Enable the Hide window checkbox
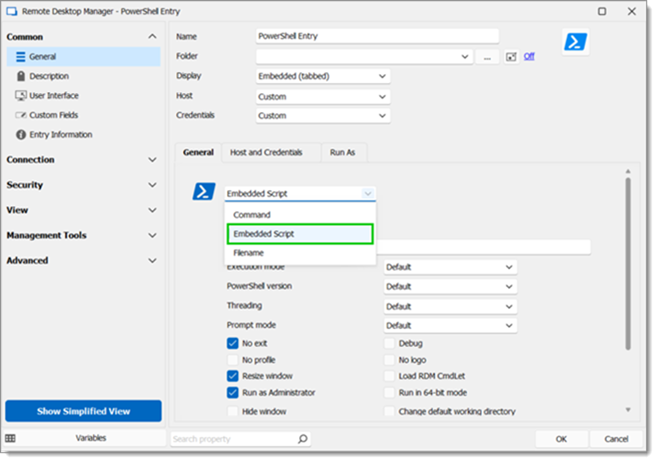This screenshot has height=463, width=657. (233, 411)
